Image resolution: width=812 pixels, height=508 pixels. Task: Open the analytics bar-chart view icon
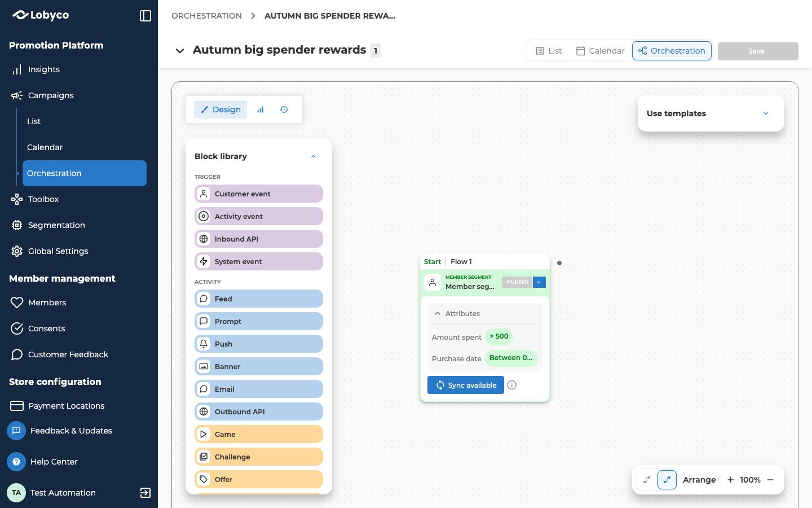(261, 110)
